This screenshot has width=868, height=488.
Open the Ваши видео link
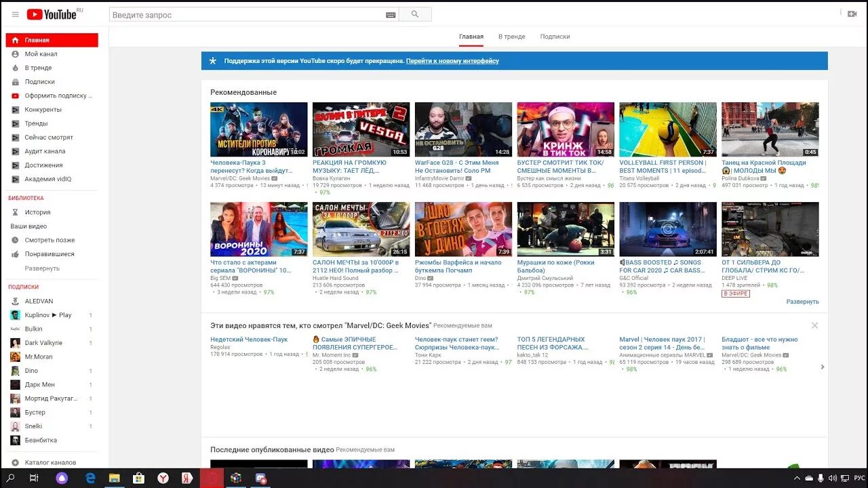(28, 226)
